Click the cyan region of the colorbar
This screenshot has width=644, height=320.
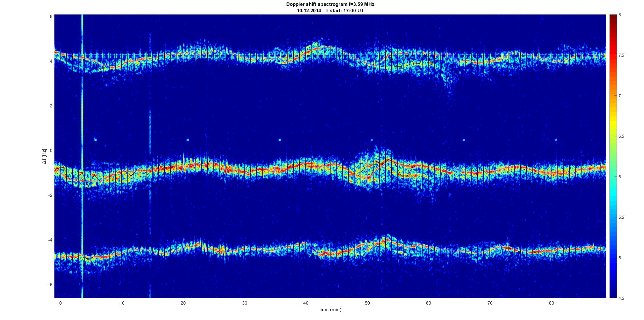point(613,193)
